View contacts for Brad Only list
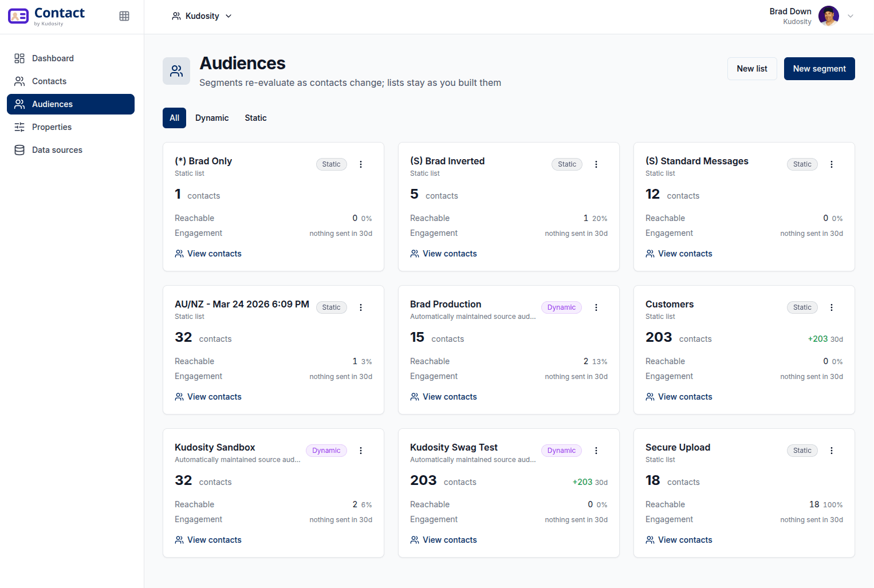Screen dimensions: 874x588 208,254
